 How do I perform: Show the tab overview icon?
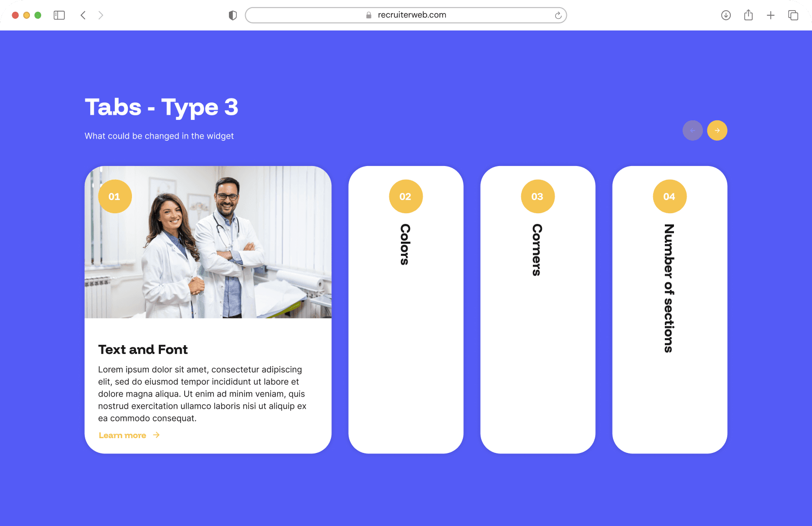[793, 15]
